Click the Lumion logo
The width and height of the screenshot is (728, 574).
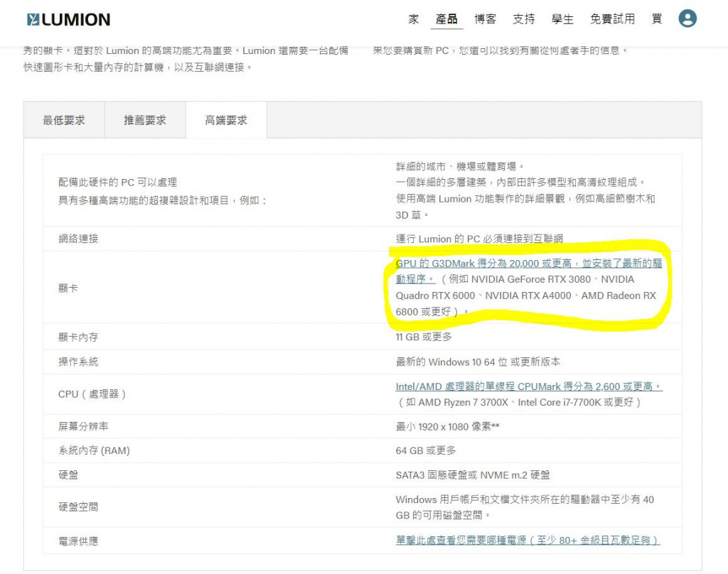tap(69, 19)
